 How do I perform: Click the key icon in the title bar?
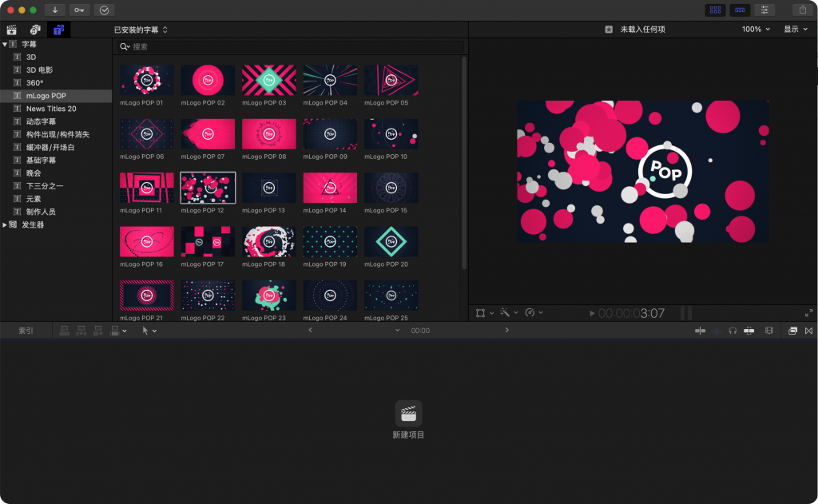click(x=80, y=10)
